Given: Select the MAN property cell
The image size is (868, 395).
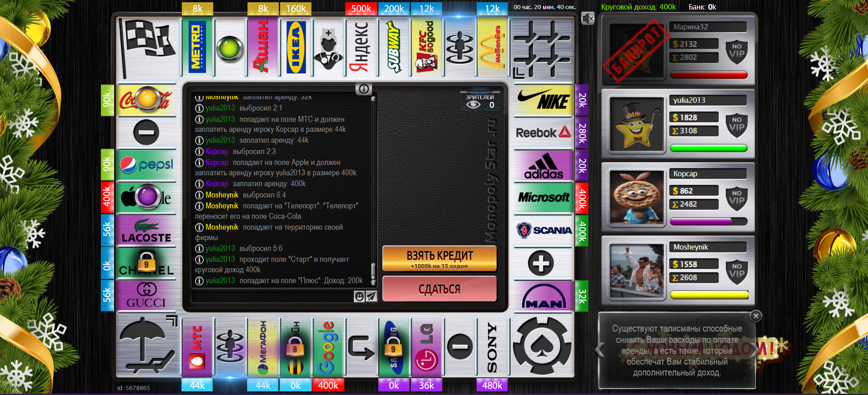Looking at the screenshot, I should point(543,296).
